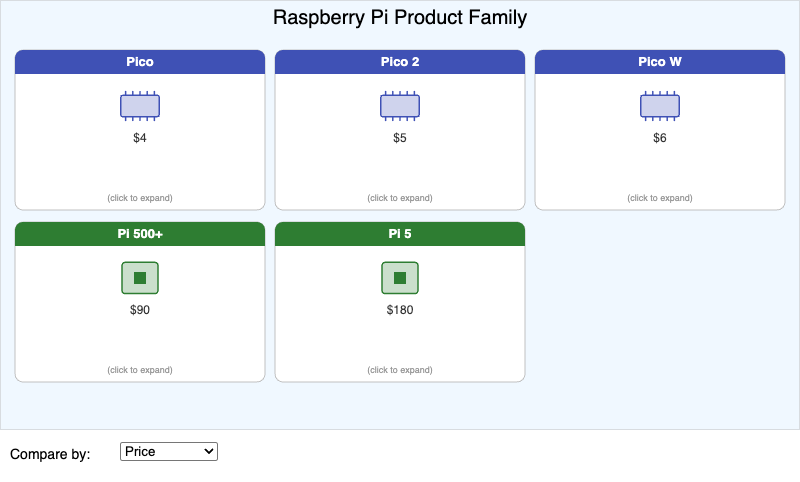The width and height of the screenshot is (800, 482).
Task: Select the Pico 2 card header
Action: pos(400,62)
